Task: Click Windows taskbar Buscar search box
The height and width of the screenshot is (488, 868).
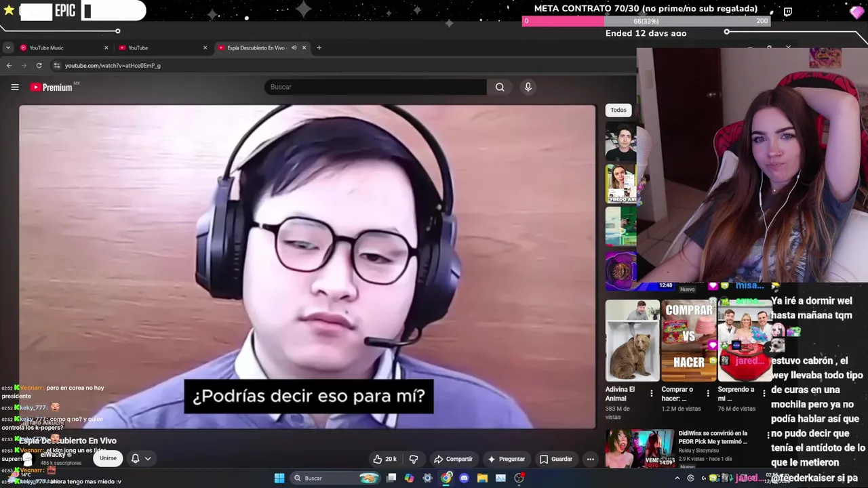Action: [335, 478]
